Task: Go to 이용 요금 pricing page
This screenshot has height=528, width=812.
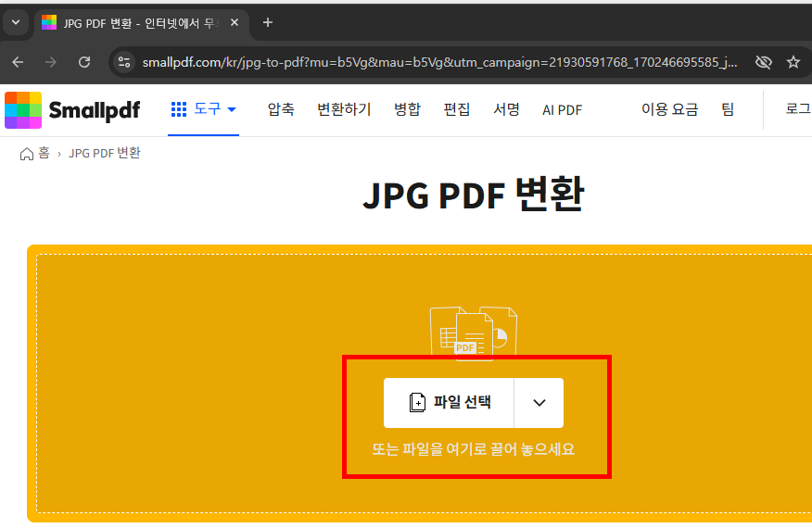Action: coord(669,109)
